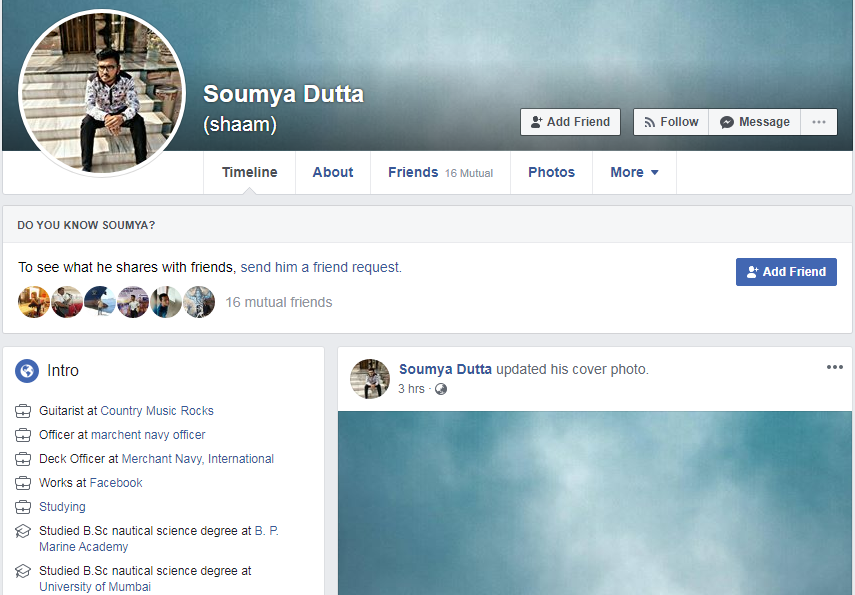This screenshot has height=595, width=855.
Task: Click the Intro globe icon
Action: click(x=27, y=371)
